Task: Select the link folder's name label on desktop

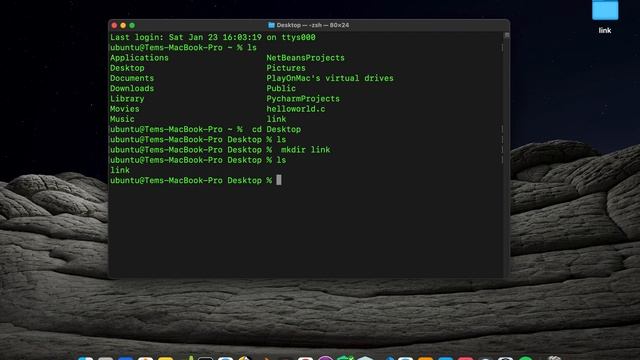Action: pos(605,30)
